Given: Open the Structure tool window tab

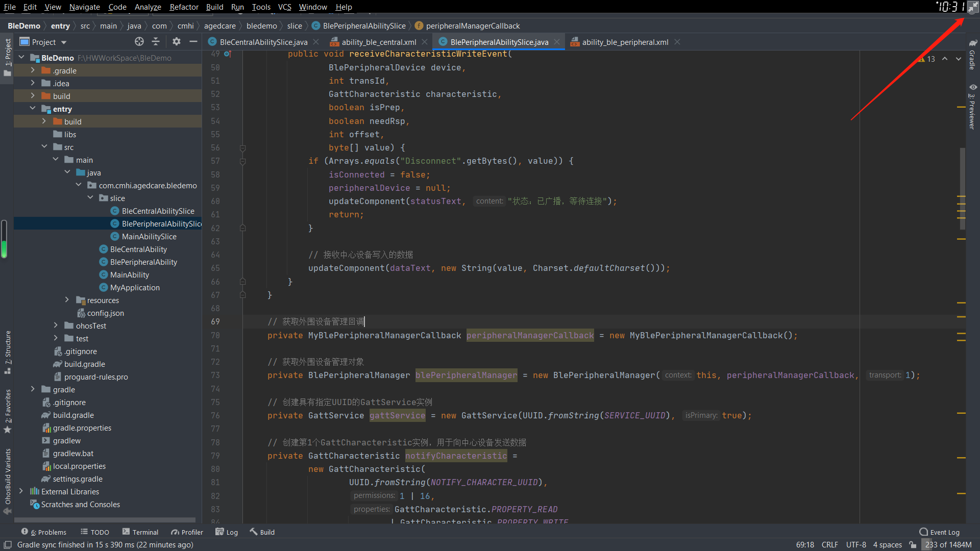Looking at the screenshot, I should coord(7,352).
